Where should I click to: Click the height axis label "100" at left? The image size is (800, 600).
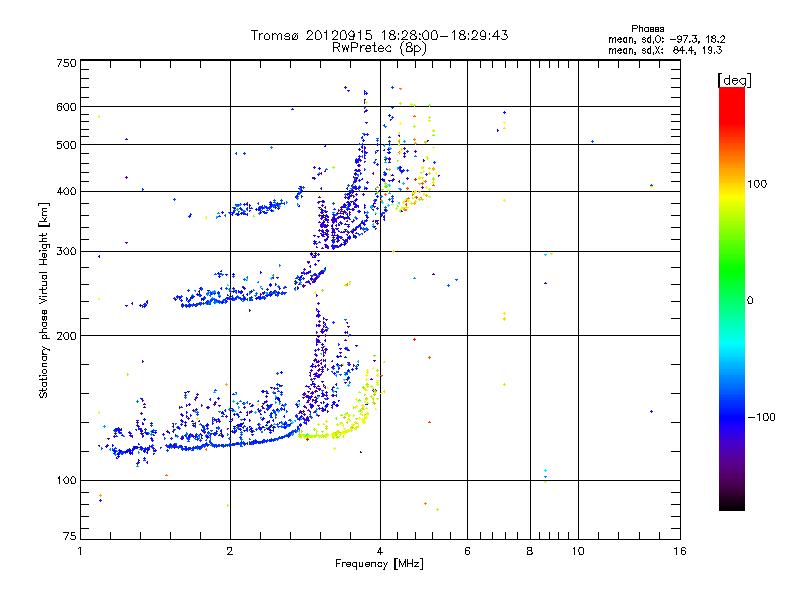(x=67, y=480)
